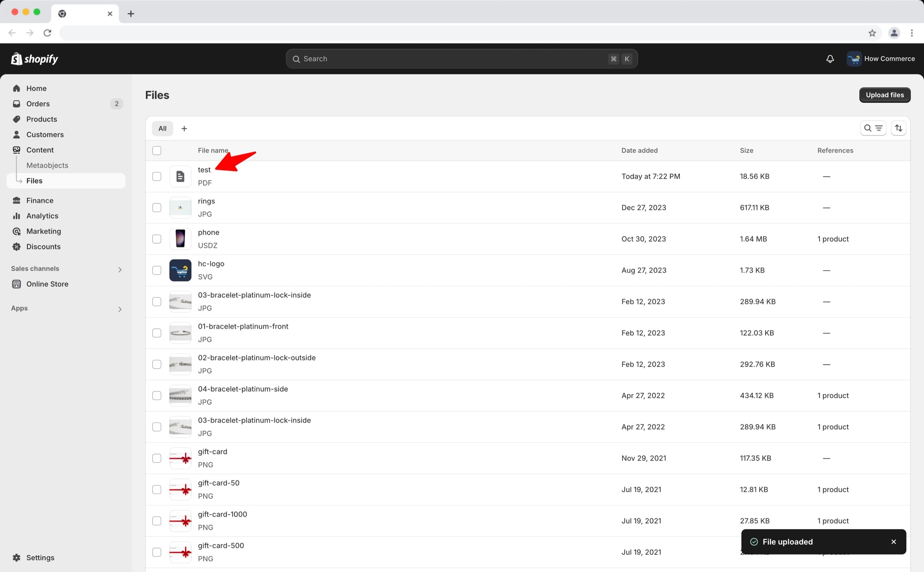Open the notifications bell
Screen dimensions: 924x572
coord(830,59)
